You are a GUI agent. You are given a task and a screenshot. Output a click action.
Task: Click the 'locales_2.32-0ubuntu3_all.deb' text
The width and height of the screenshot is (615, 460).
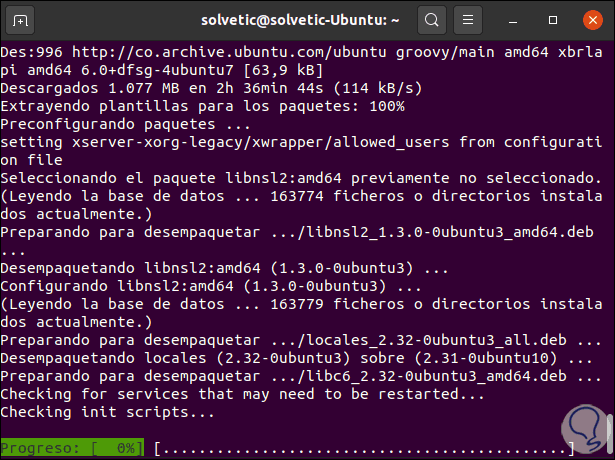point(436,340)
